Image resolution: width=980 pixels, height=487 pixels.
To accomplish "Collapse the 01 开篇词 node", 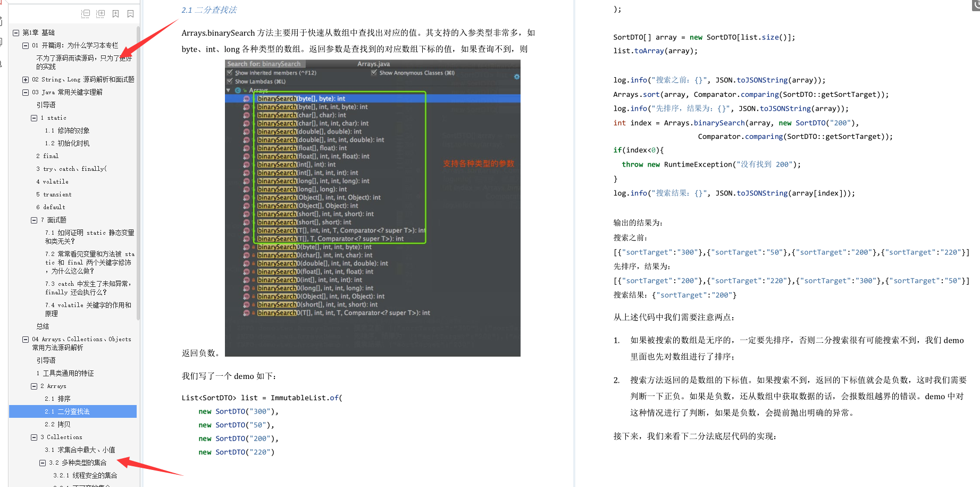I will [26, 46].
